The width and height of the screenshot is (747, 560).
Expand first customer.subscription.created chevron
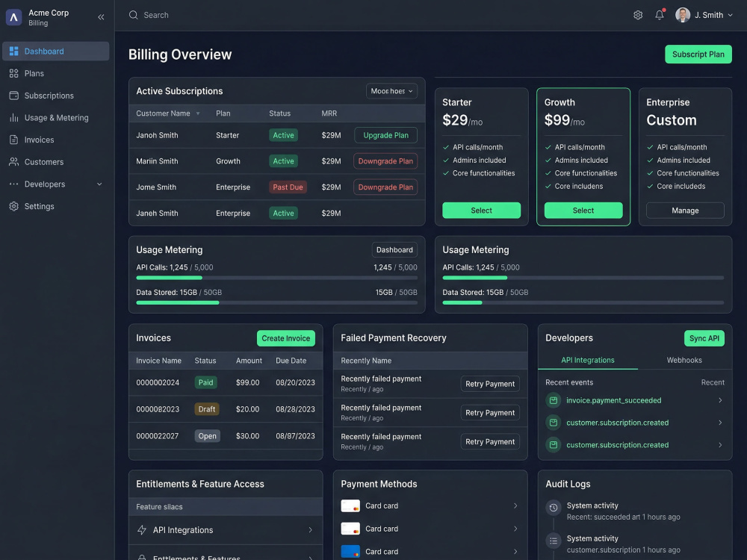(720, 423)
